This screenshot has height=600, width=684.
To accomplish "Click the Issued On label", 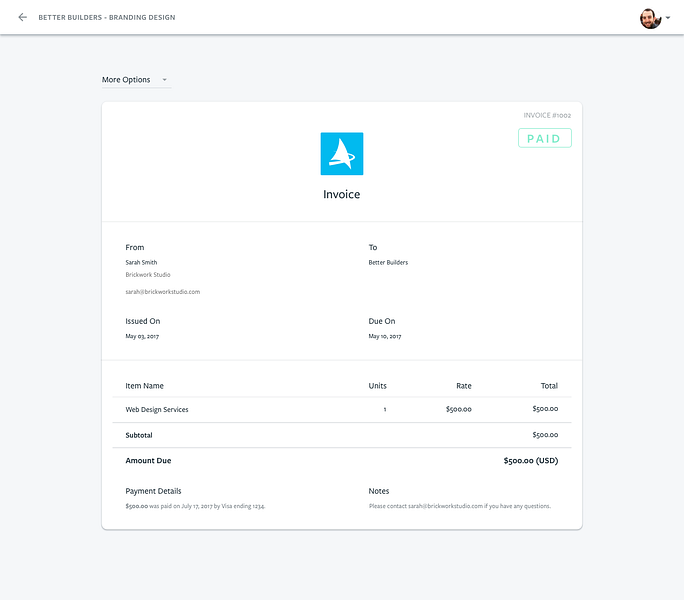I will coord(143,321).
